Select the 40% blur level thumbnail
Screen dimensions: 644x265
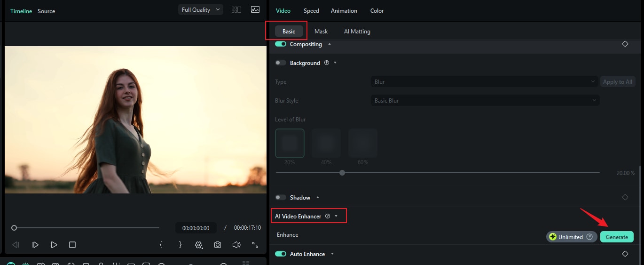[326, 143]
